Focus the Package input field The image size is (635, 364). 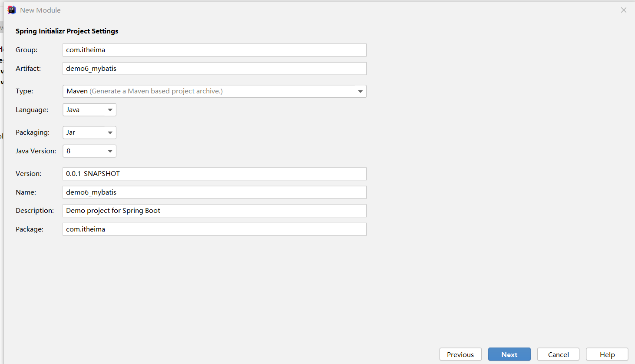214,229
